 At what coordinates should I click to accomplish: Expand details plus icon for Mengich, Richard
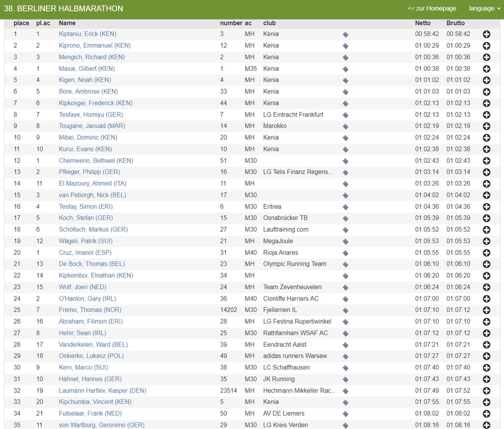pyautogui.click(x=487, y=57)
